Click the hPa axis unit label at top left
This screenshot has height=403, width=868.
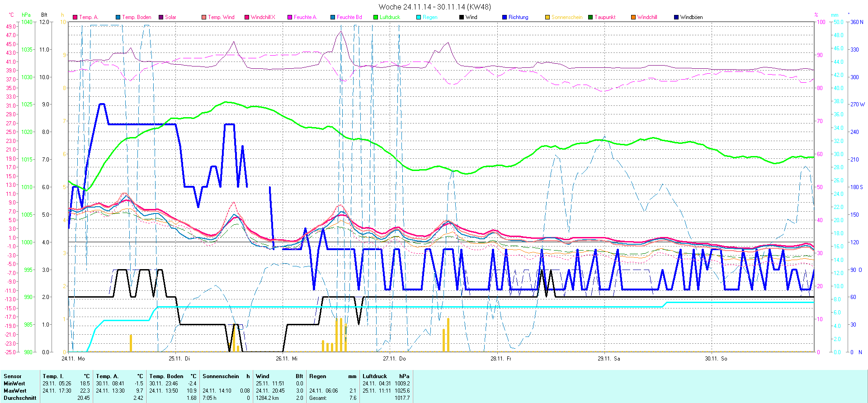pyautogui.click(x=26, y=15)
